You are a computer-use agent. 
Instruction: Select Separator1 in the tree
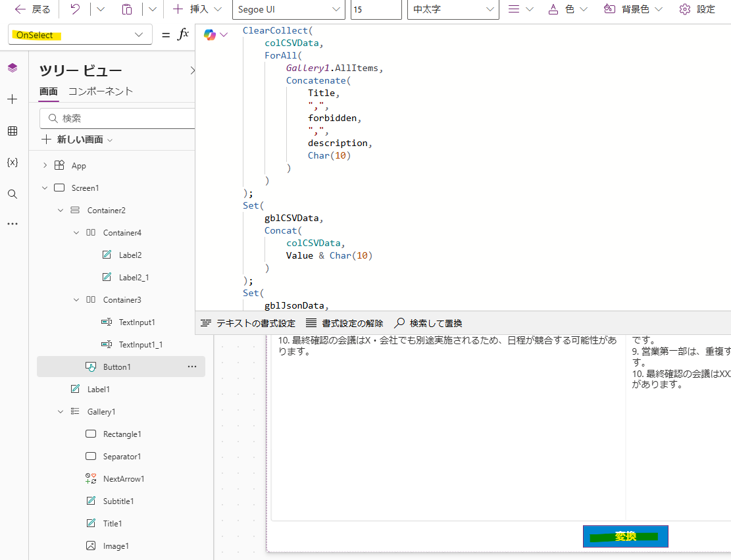coord(122,457)
